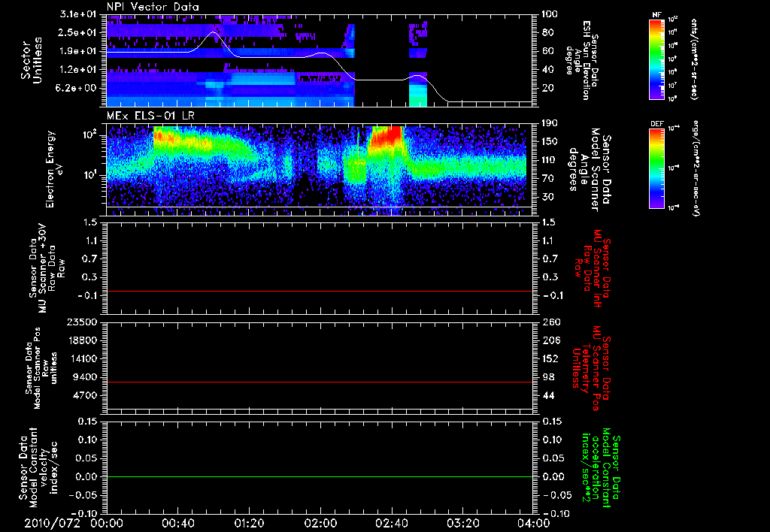Viewport: 770px width, 532px height.
Task: Click the "23500" scanner position tick label
Action: tap(82, 322)
